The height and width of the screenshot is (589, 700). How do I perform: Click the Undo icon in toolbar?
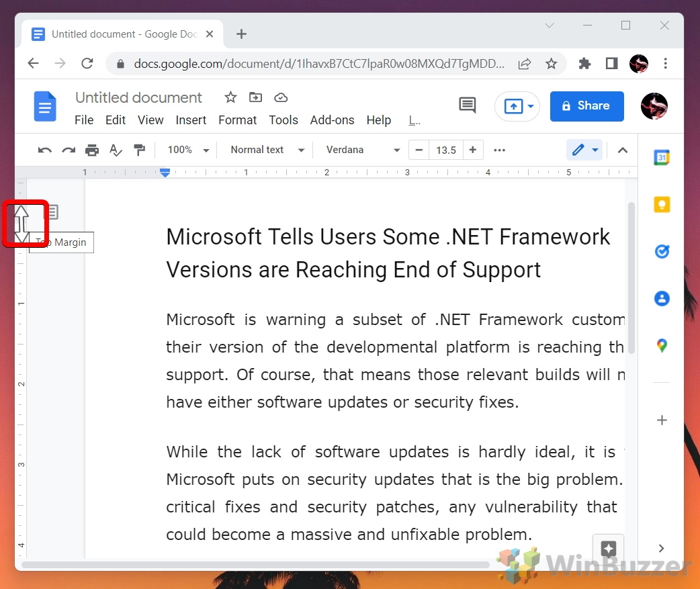(45, 150)
